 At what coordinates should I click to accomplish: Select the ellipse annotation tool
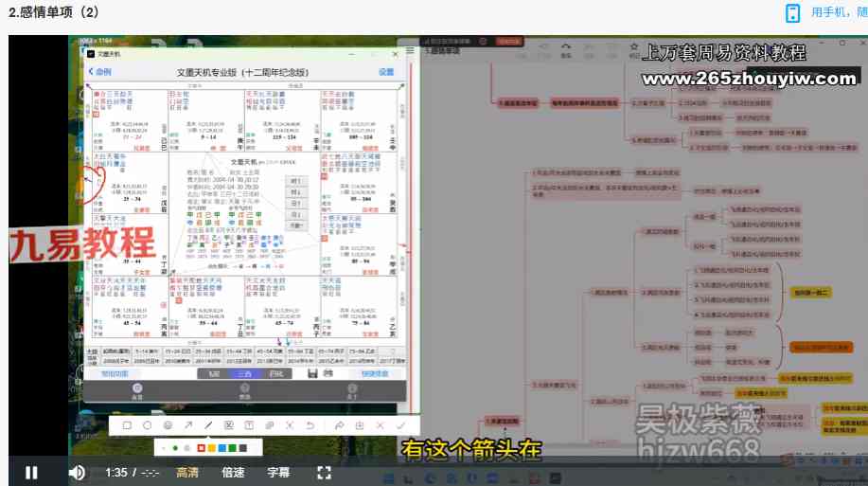[147, 426]
